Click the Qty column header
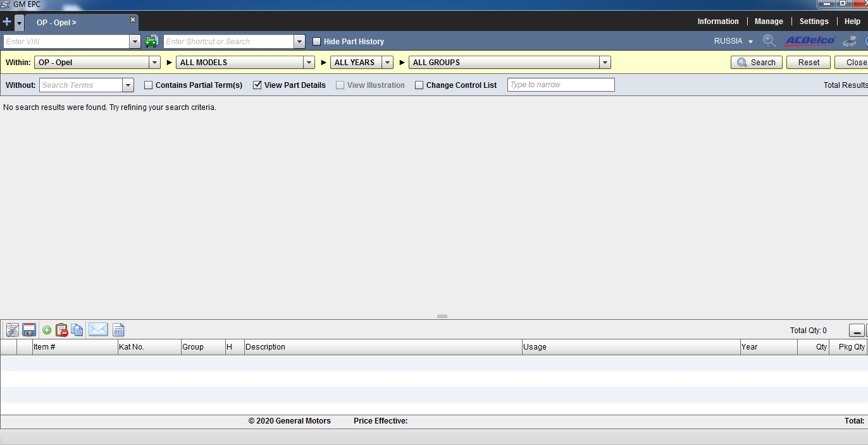 click(x=814, y=347)
